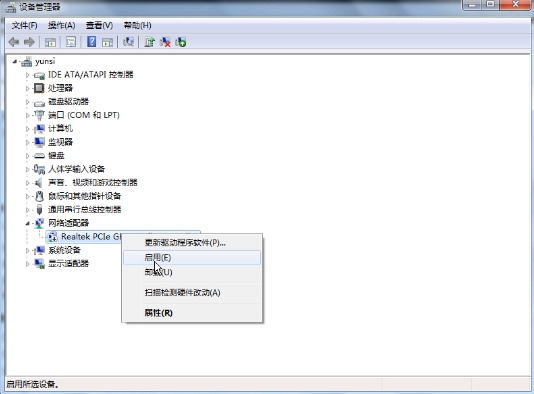The image size is (534, 394).
Task: Select the 监视器 monitor icon
Action: 39,142
